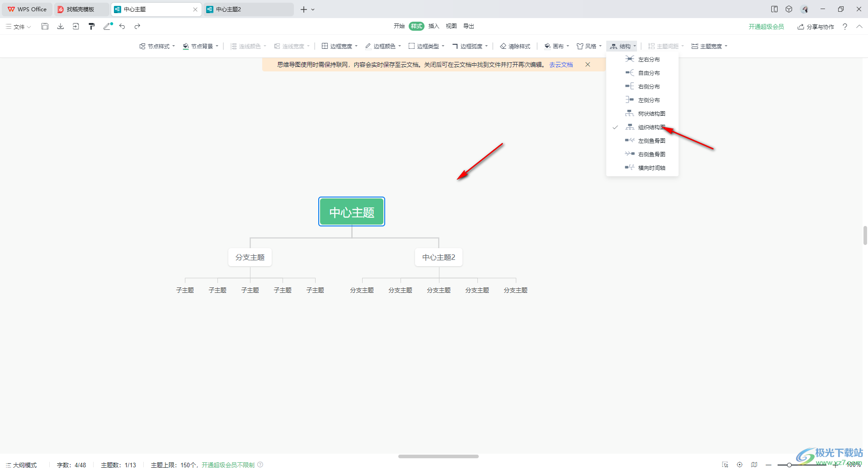Toggle the minimap icon in the status bar
868x470 pixels.
[x=754, y=465]
